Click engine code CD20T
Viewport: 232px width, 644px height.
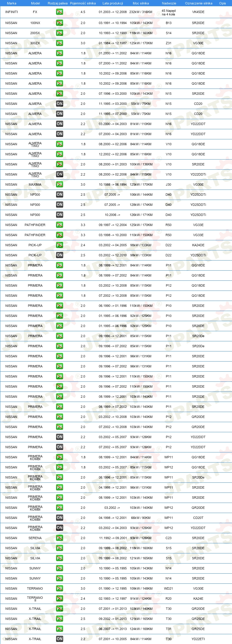click(198, 518)
